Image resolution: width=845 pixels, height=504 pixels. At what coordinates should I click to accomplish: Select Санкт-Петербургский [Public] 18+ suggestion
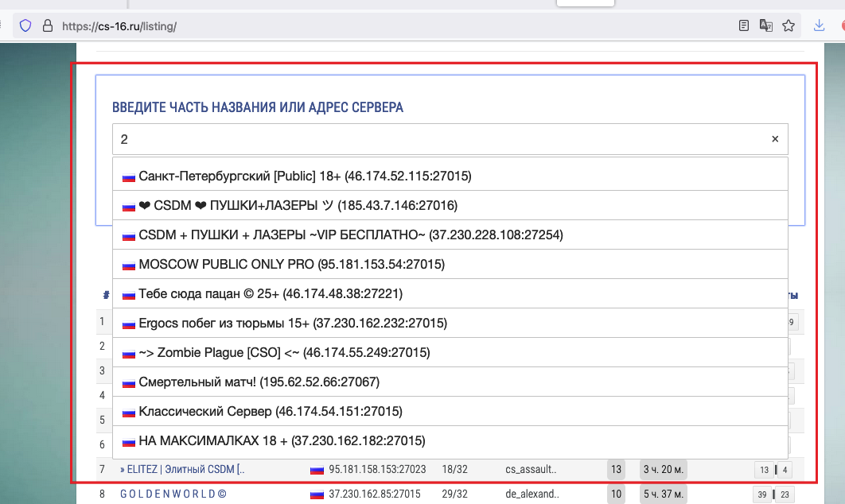450,176
